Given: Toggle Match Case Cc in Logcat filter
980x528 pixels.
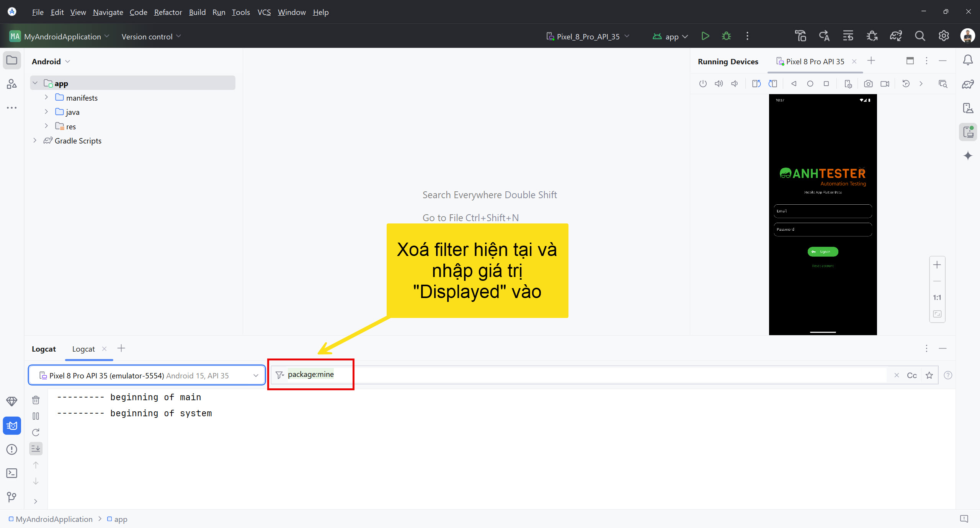Looking at the screenshot, I should [912, 375].
